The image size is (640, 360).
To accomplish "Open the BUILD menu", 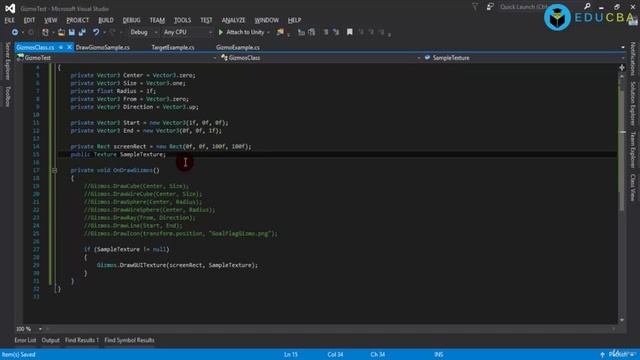I will click(106, 20).
